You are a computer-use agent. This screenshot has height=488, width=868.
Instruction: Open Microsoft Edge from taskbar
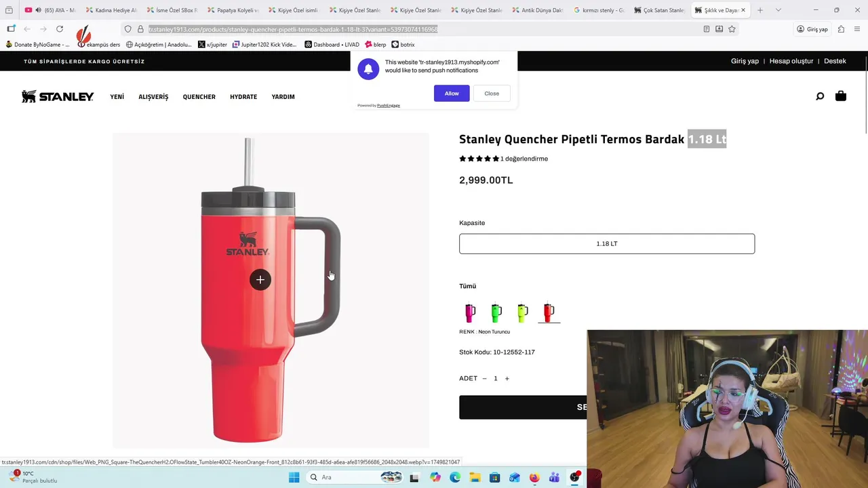click(x=455, y=477)
